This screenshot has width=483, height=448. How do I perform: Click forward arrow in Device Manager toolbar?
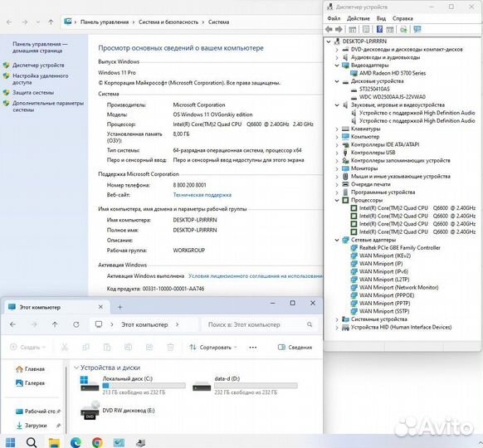click(x=339, y=29)
